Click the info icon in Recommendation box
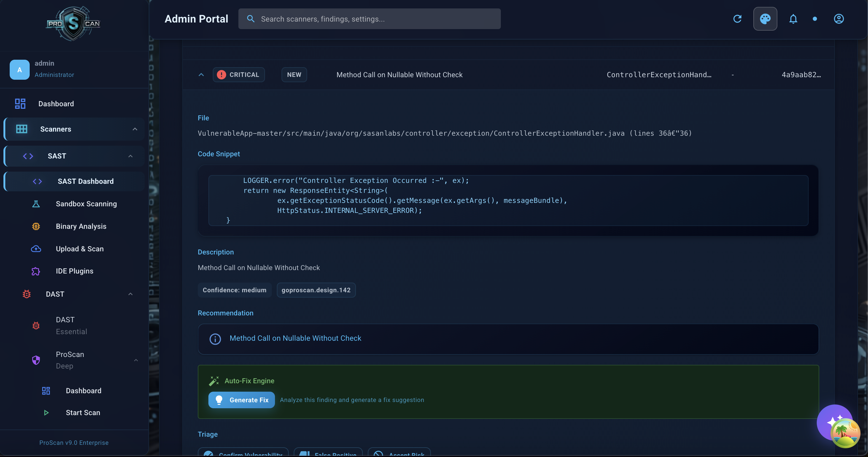868x457 pixels. [x=215, y=339]
